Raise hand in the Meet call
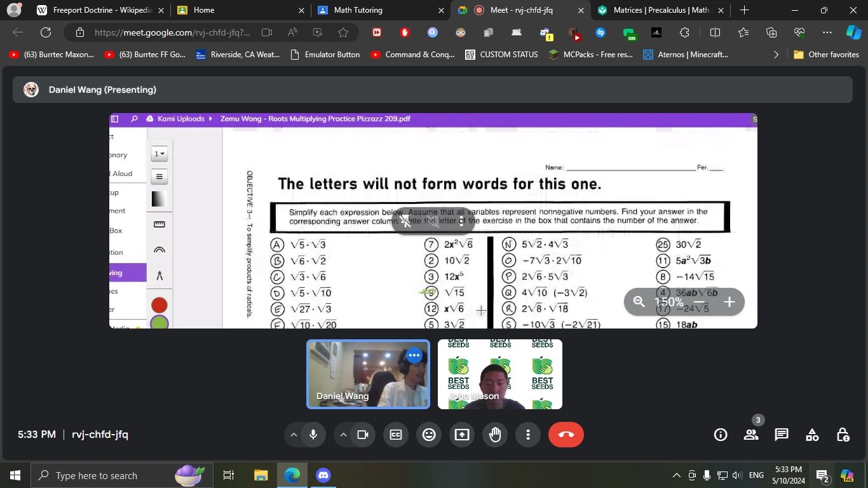This screenshot has width=868, height=488. tap(495, 434)
